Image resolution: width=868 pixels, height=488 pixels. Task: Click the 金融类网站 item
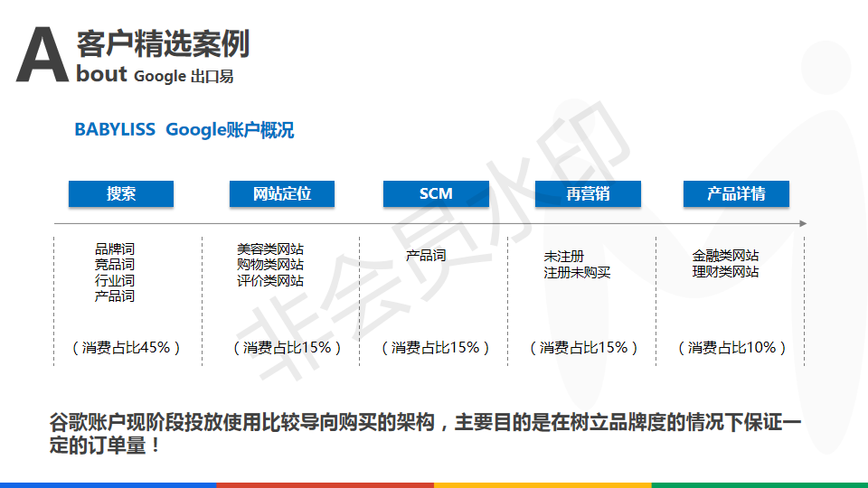[x=725, y=256]
